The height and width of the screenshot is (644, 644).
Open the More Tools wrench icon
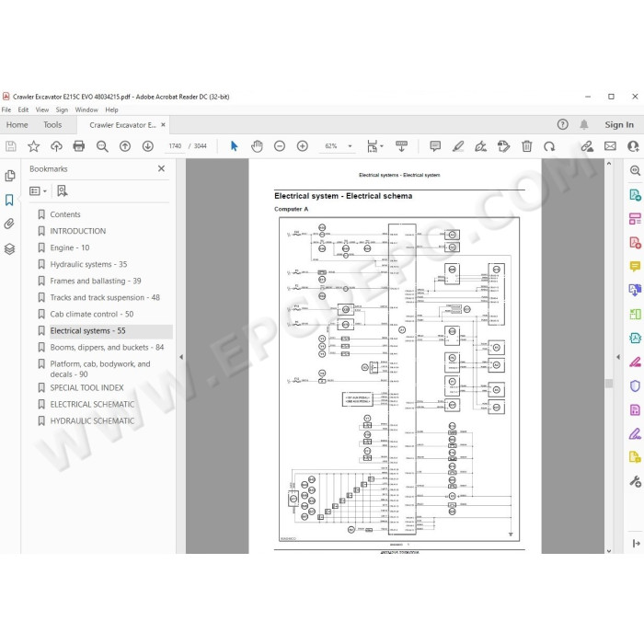pyautogui.click(x=635, y=481)
